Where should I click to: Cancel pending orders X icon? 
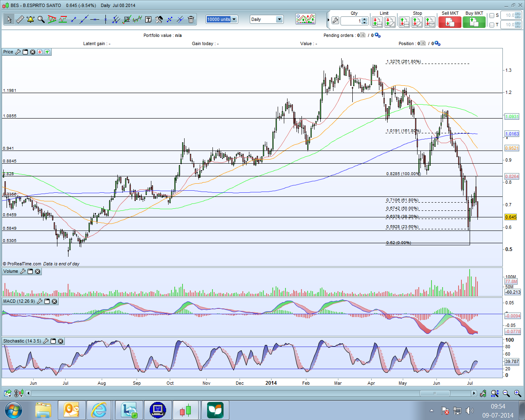pos(363,35)
